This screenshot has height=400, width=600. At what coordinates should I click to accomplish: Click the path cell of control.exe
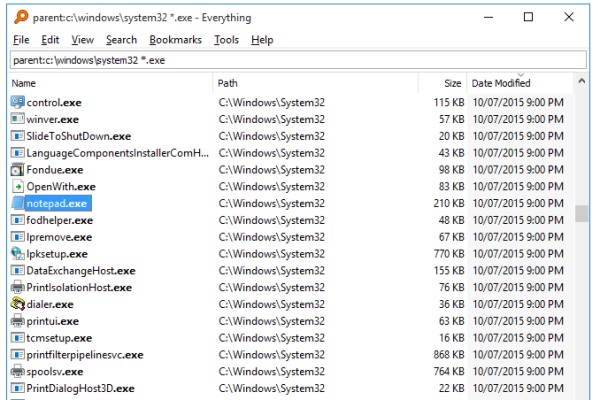coord(272,103)
